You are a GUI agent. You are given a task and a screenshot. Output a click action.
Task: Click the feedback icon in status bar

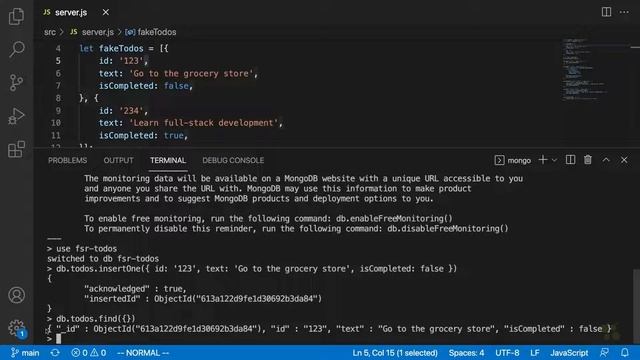click(x=604, y=353)
